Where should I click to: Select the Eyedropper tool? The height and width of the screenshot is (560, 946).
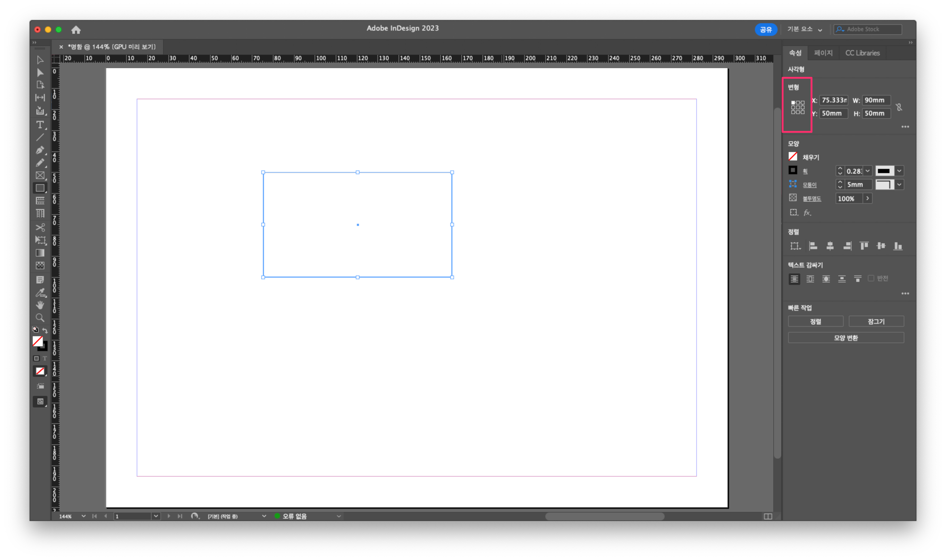pos(40,293)
